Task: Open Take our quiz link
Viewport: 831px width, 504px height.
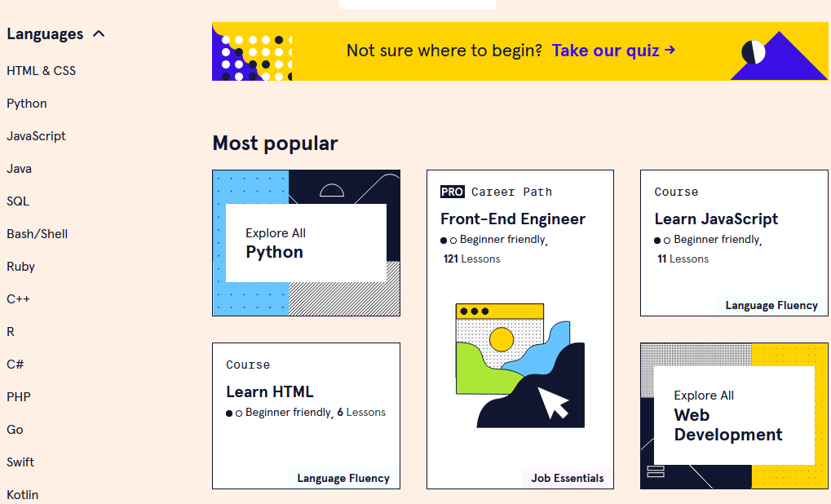Action: [x=608, y=51]
